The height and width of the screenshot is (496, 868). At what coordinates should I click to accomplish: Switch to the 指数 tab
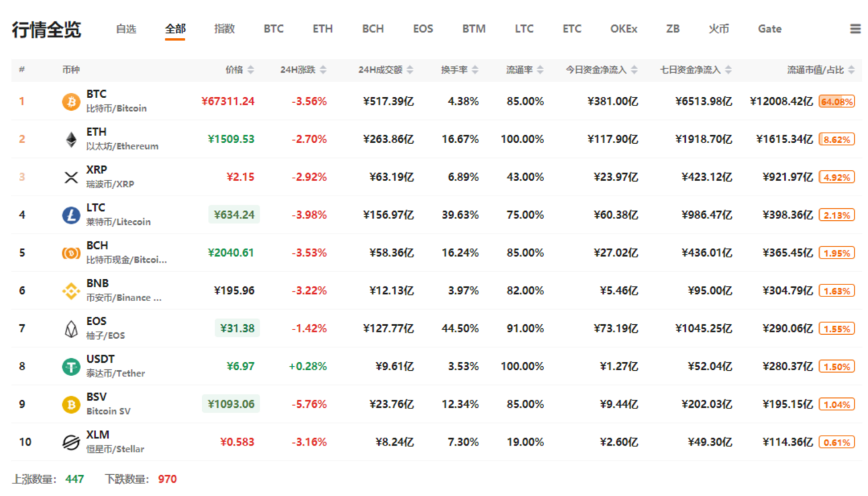(x=225, y=29)
